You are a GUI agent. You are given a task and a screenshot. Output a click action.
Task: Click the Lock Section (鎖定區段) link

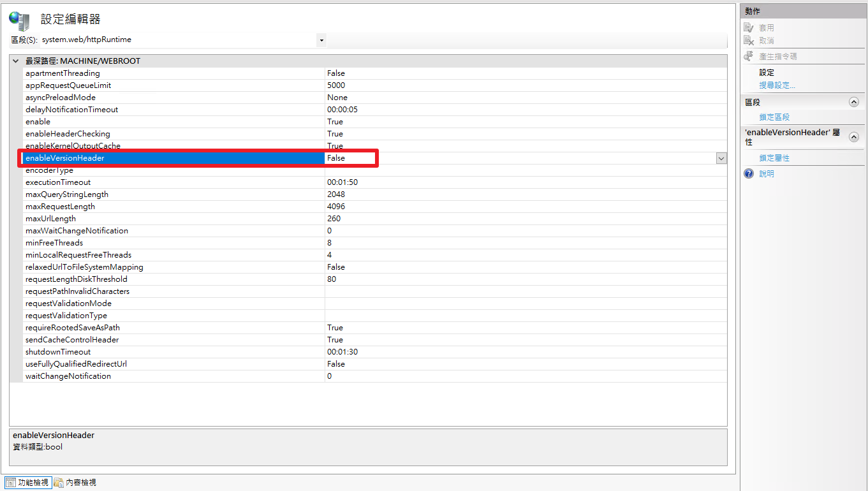tap(774, 117)
